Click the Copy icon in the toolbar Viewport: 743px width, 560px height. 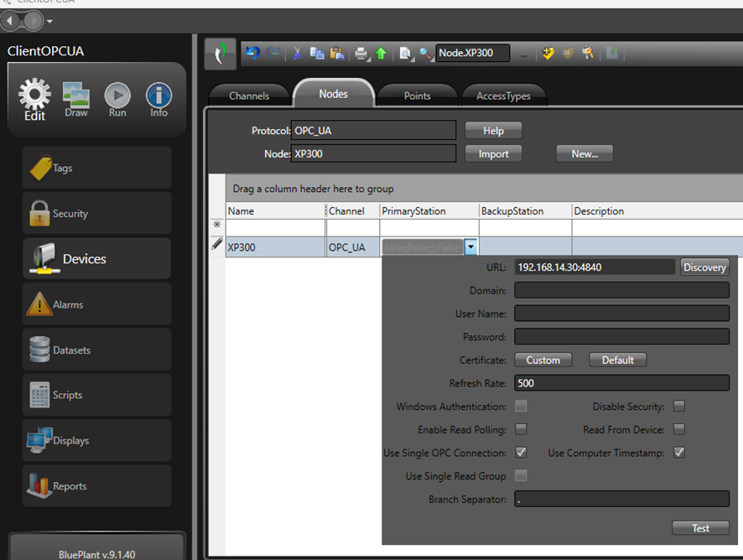(x=317, y=53)
